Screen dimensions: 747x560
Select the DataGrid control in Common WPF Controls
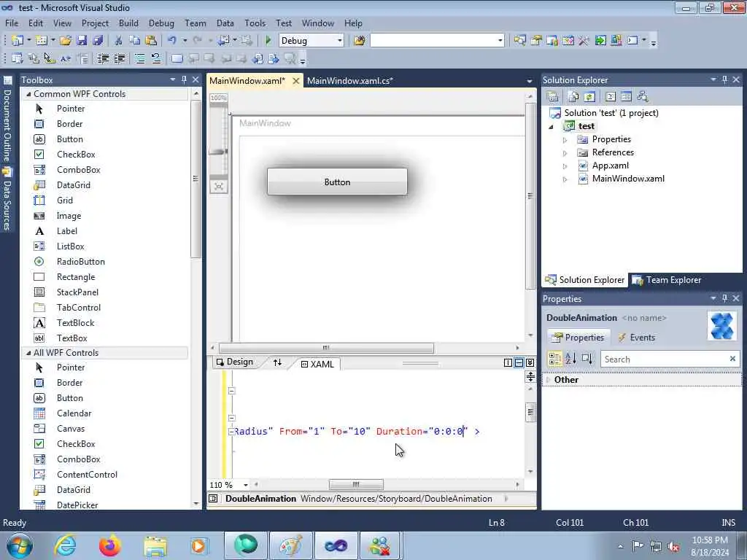coord(74,184)
